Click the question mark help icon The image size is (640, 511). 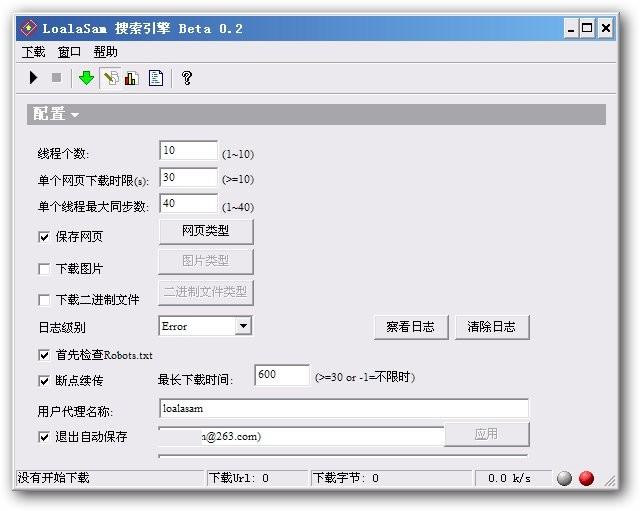187,78
